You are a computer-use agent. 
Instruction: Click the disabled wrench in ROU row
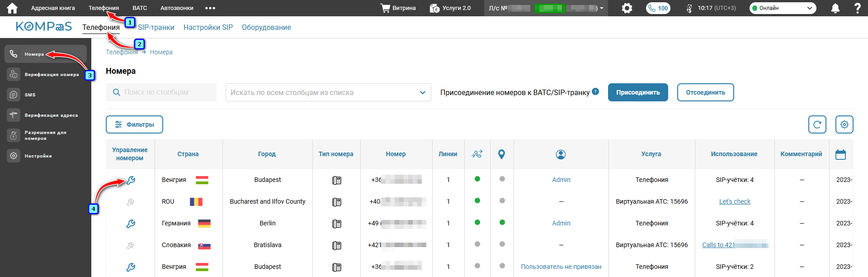[131, 202]
